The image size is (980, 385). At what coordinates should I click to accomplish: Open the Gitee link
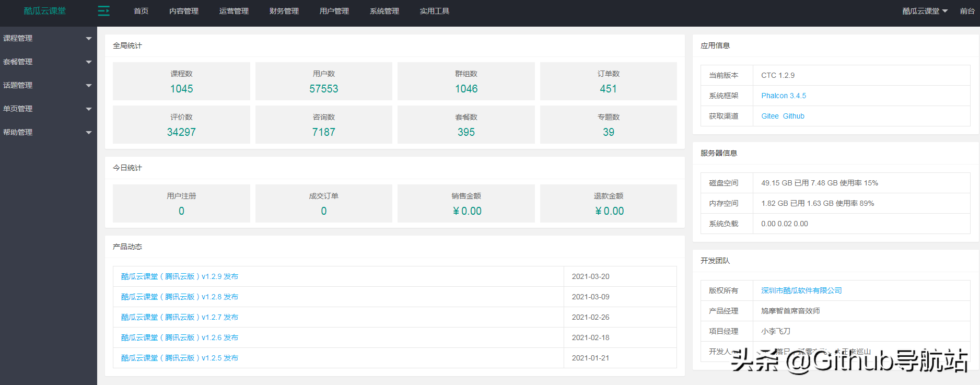(x=770, y=116)
